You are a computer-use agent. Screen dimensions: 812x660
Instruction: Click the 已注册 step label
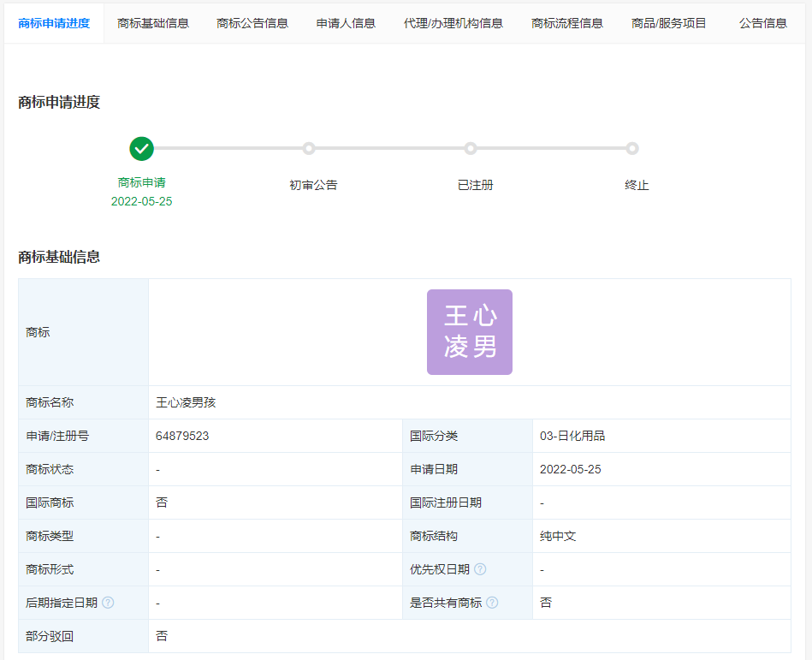point(476,185)
